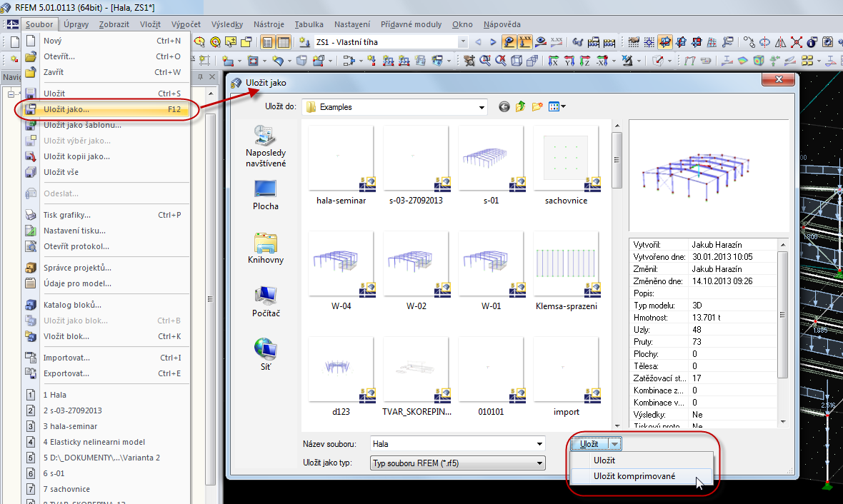
Task: Open the -X view direction dropdown arrow
Action: tap(614, 61)
